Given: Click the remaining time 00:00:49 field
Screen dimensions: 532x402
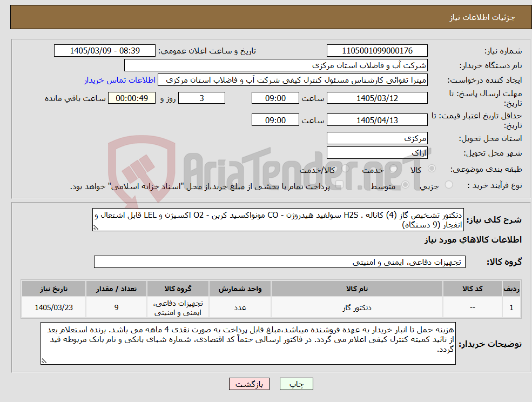Looking at the screenshot, I should tap(132, 98).
